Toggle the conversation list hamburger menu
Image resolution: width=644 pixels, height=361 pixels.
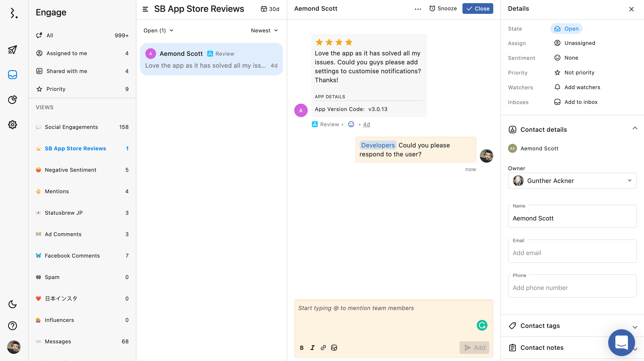145,9
